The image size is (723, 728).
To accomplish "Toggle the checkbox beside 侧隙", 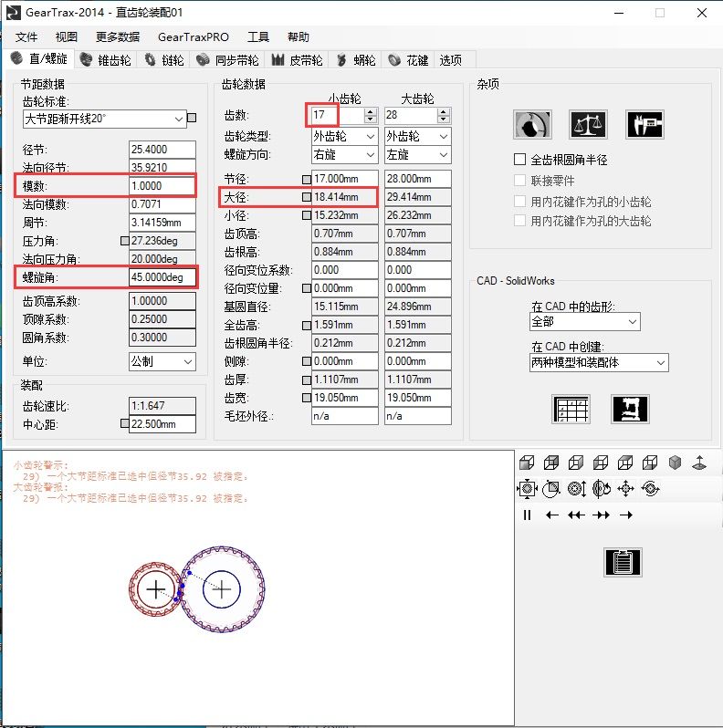I will 306,361.
